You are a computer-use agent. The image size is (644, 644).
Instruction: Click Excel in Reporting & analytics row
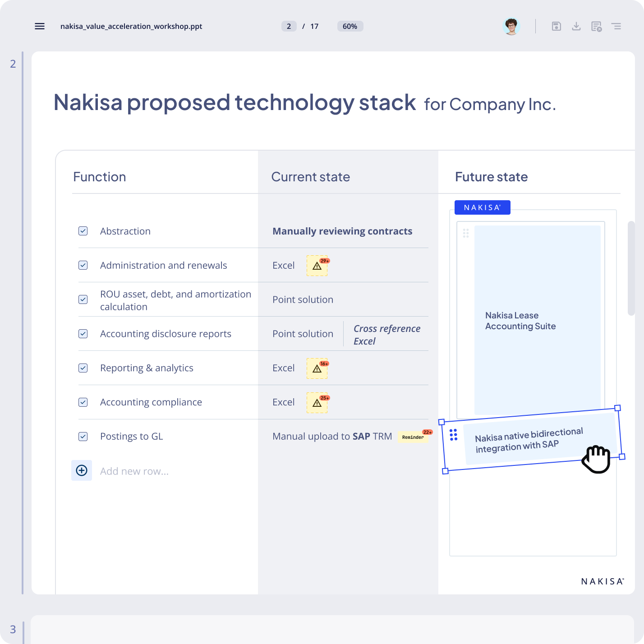coord(284,368)
